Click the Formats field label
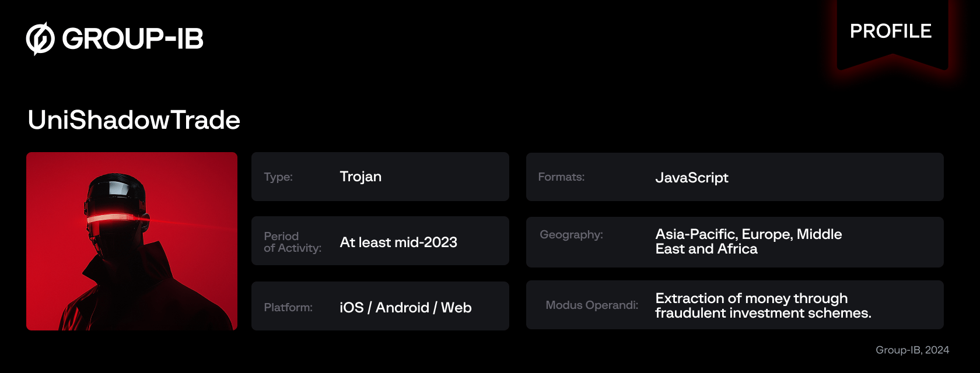 (x=561, y=177)
